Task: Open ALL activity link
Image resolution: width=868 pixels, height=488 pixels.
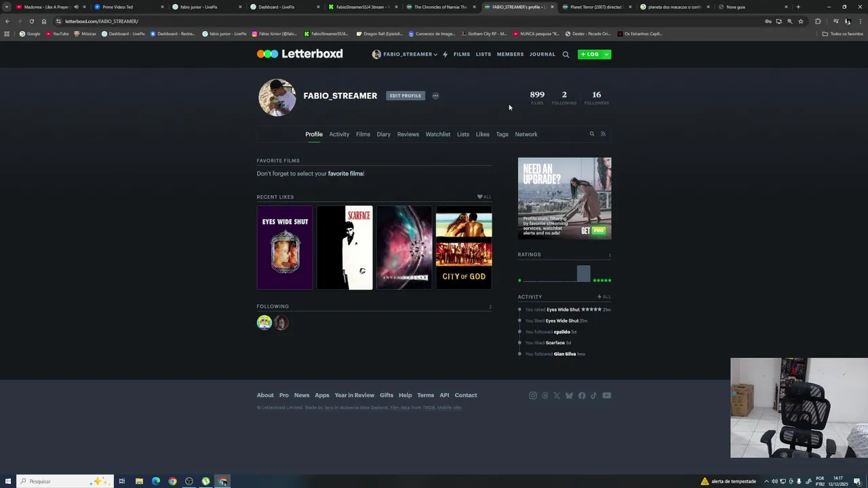Action: (x=604, y=297)
